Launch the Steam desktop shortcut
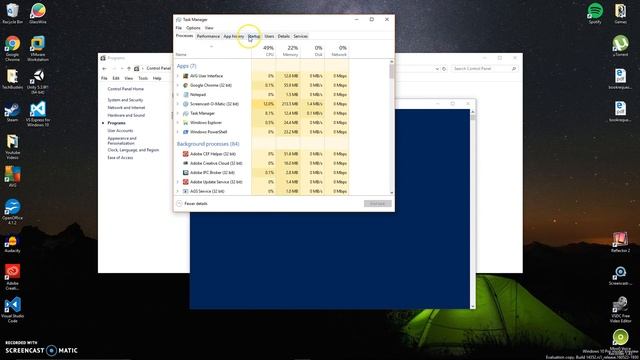The height and width of the screenshot is (360, 640). [12, 112]
